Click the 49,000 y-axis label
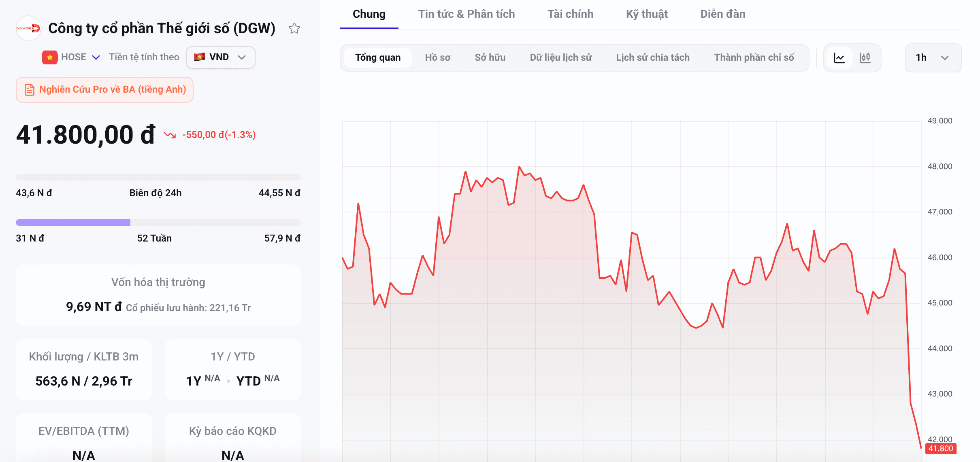980x462 pixels. [x=940, y=121]
